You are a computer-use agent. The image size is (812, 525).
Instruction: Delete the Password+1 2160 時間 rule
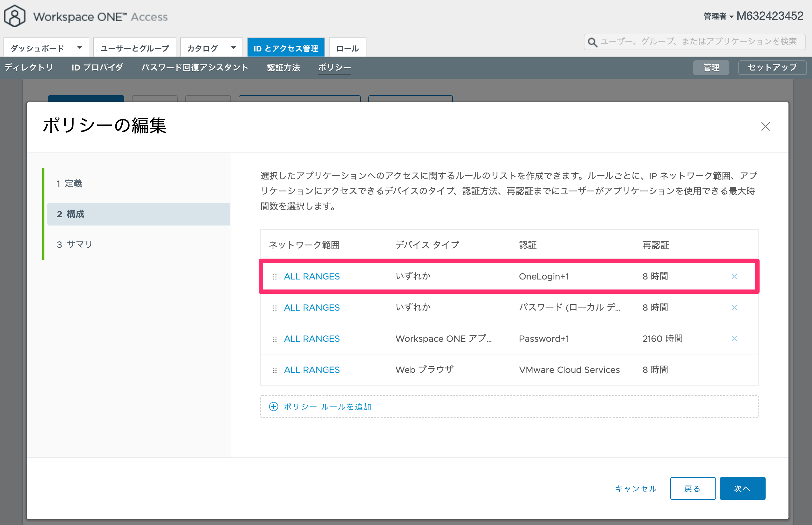[734, 339]
